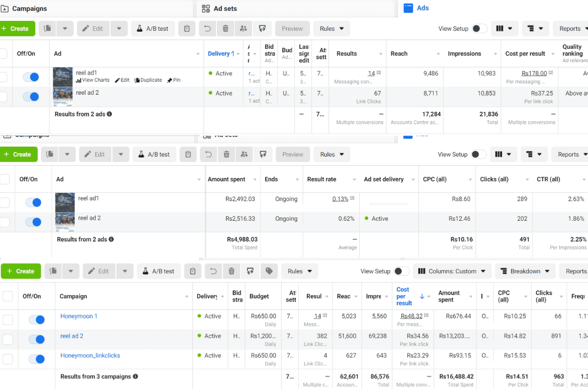Click duplicate icon in the top Ads toolbar
The height and width of the screenshot is (389, 588).
point(47,28)
